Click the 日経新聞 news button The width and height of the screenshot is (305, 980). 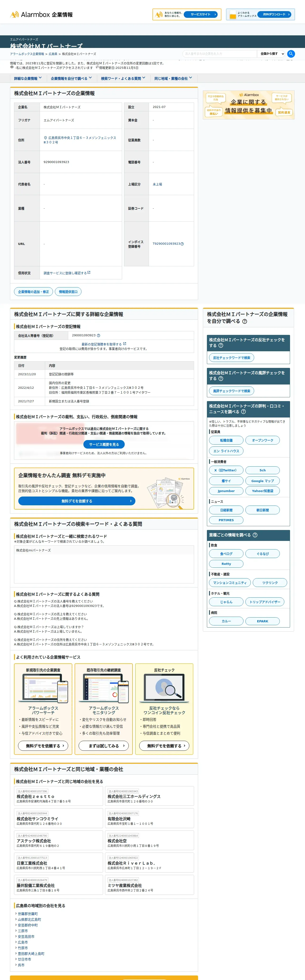point(226,510)
